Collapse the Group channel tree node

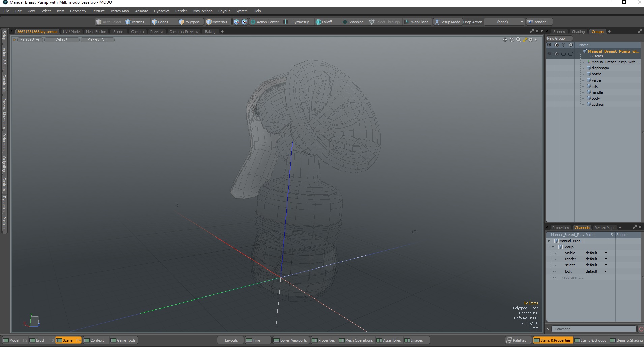tap(553, 247)
